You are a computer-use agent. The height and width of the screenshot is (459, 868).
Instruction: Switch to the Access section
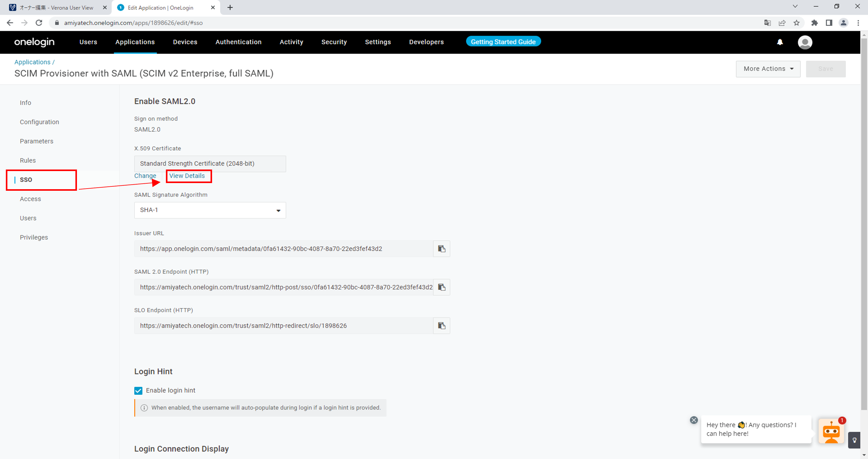pyautogui.click(x=30, y=199)
